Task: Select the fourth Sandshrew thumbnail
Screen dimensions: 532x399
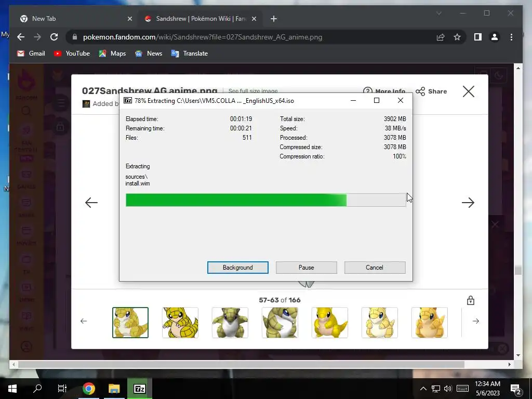Action: (x=280, y=323)
